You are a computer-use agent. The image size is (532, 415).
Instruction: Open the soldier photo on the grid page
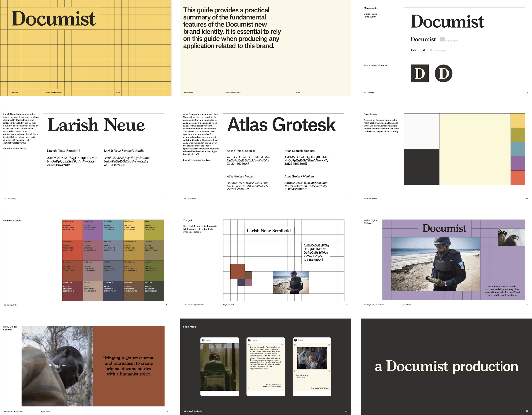(x=291, y=282)
